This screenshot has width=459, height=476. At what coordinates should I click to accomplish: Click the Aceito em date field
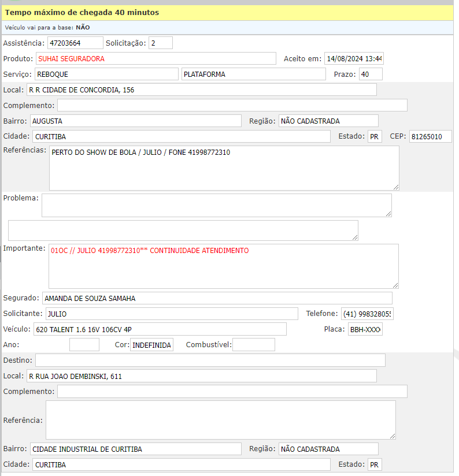coord(354,58)
